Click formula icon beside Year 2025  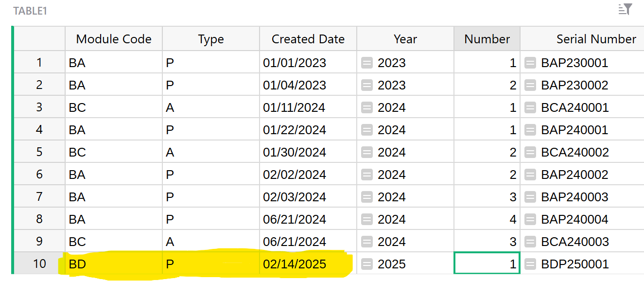click(367, 264)
